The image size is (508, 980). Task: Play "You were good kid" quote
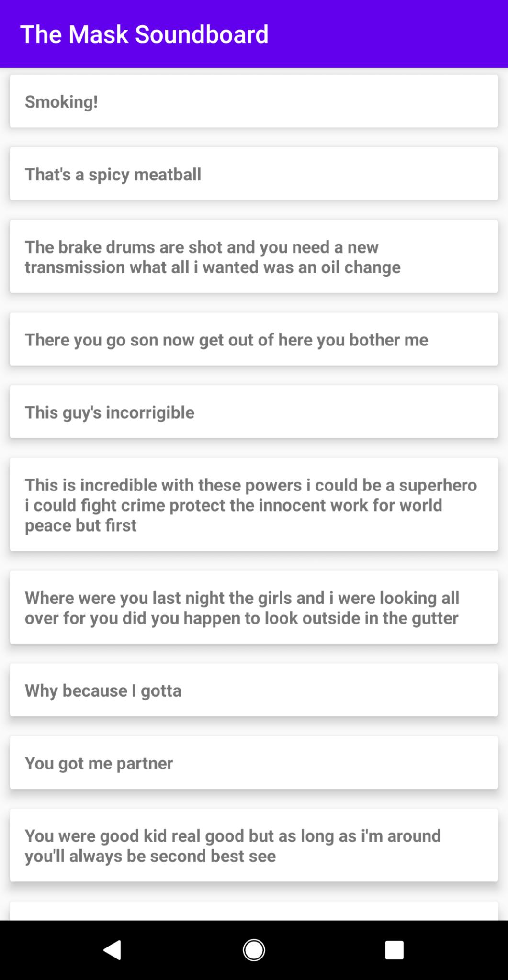pos(254,846)
